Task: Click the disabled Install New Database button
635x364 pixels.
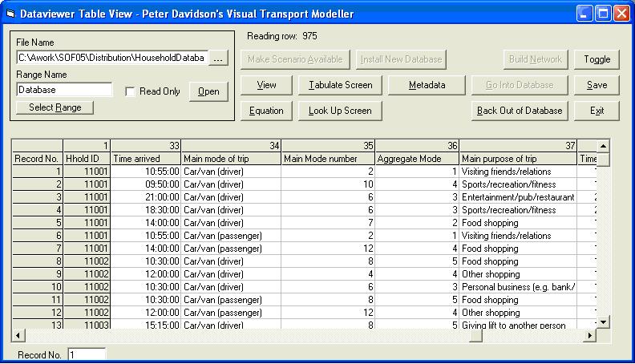Action: coord(402,59)
